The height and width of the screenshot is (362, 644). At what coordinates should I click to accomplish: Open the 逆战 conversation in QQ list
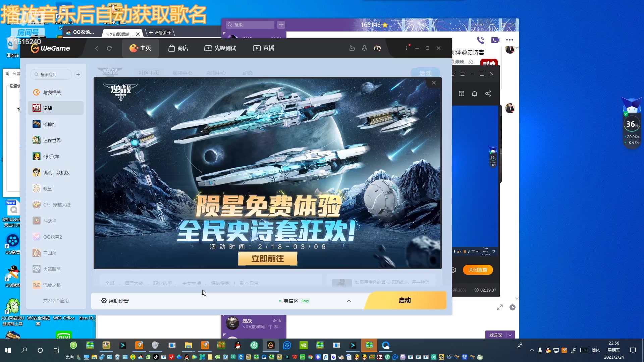(254, 323)
